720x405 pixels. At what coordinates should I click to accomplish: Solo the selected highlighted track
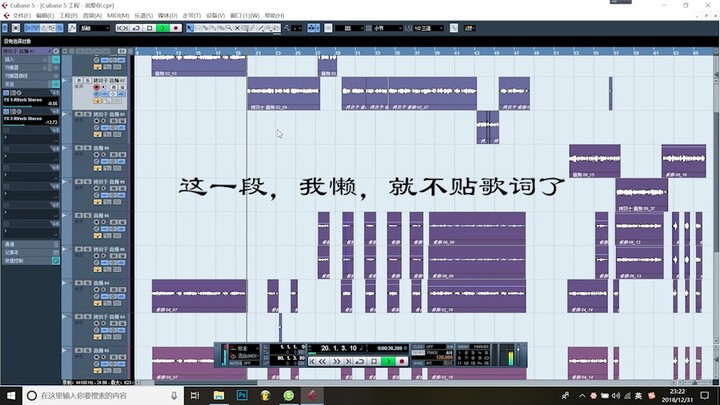pyautogui.click(x=86, y=80)
